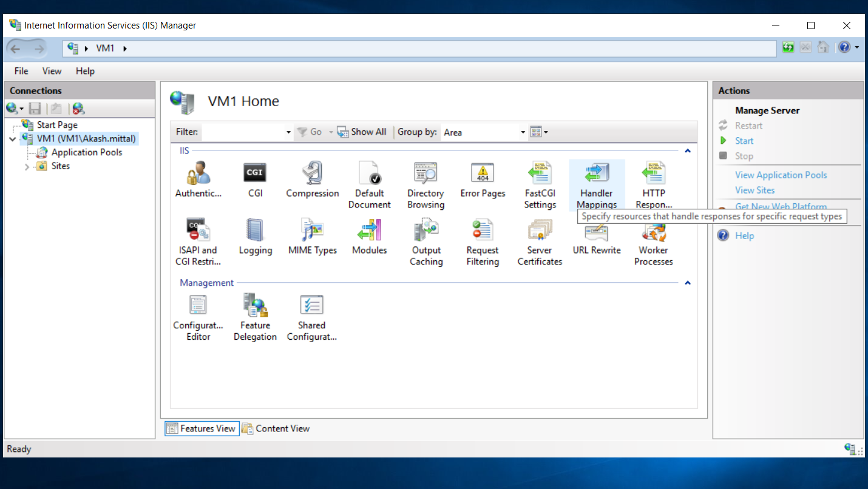Expand the Sites tree node

coord(27,167)
